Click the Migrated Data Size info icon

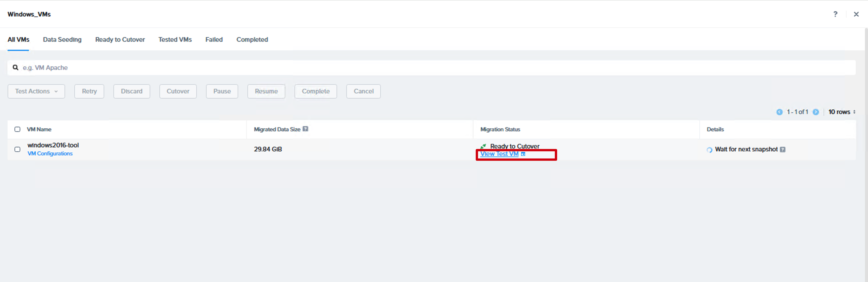point(305,129)
